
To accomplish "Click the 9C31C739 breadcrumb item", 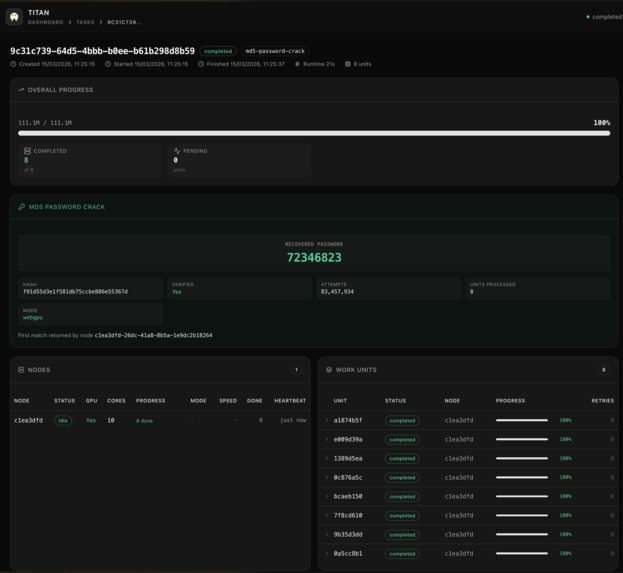I will [124, 22].
